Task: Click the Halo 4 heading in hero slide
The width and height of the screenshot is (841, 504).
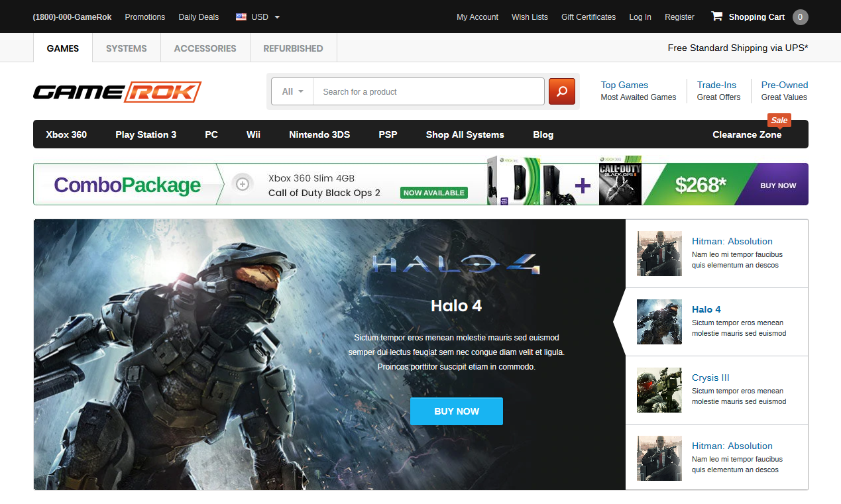Action: coord(456,305)
